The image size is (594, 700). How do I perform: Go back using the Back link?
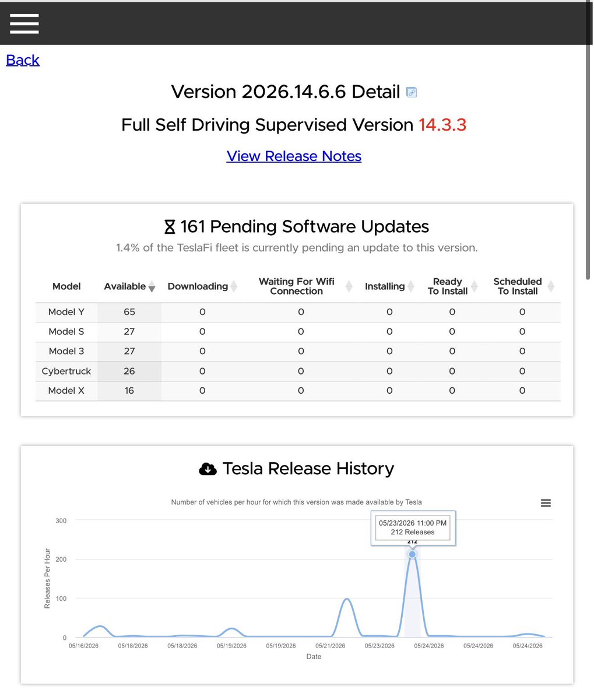(x=23, y=60)
